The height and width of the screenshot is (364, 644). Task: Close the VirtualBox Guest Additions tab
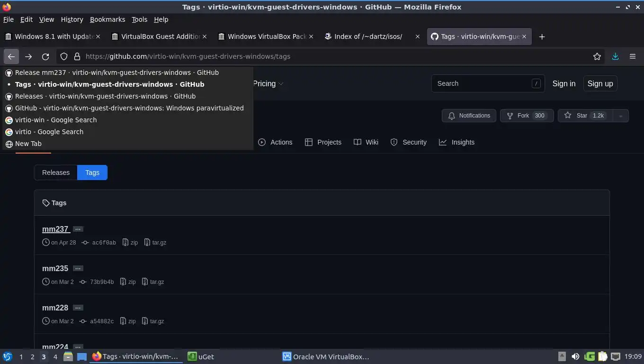click(205, 36)
